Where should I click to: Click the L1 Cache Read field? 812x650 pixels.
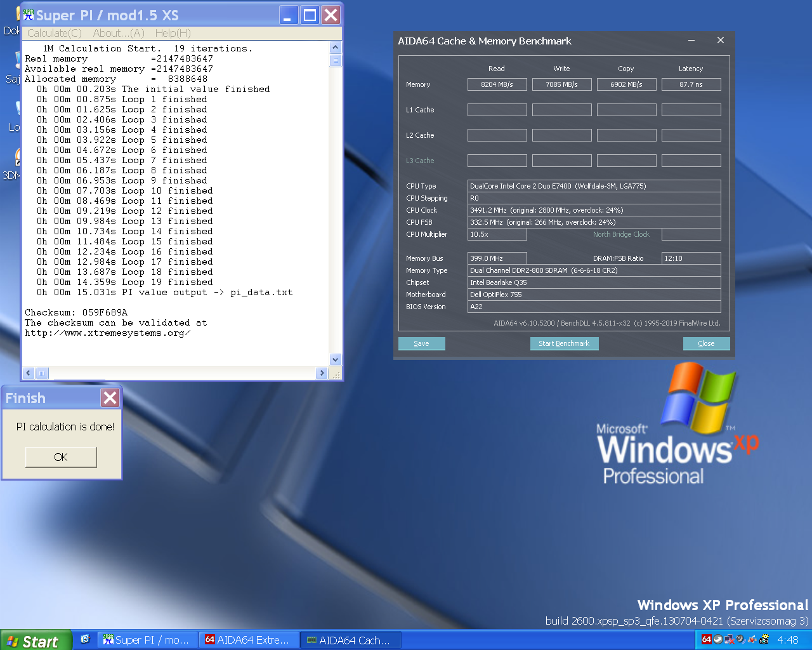[x=497, y=110]
